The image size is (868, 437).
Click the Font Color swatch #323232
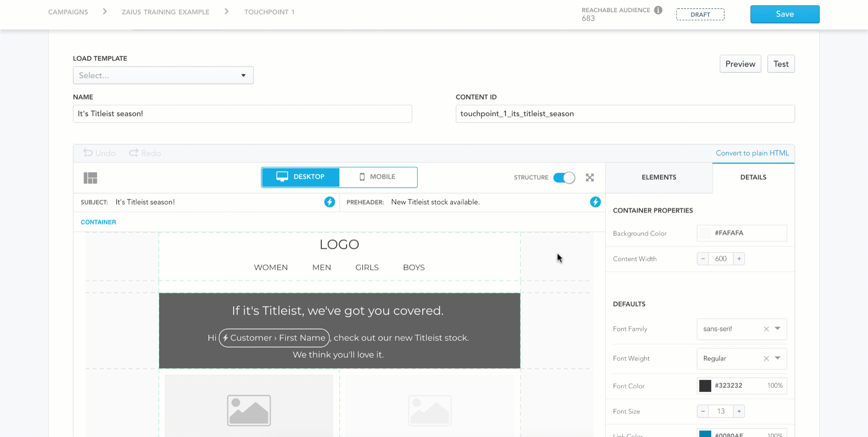click(705, 385)
